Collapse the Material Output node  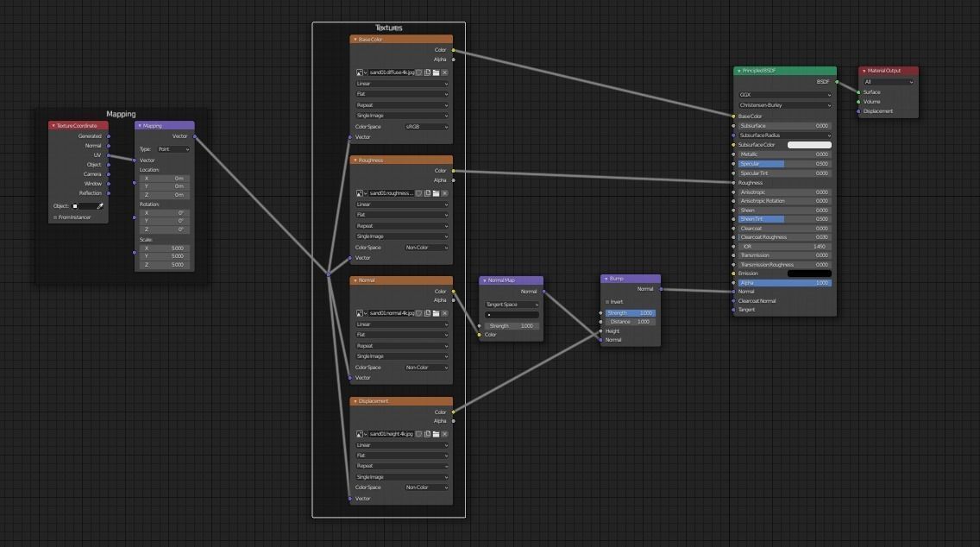864,71
